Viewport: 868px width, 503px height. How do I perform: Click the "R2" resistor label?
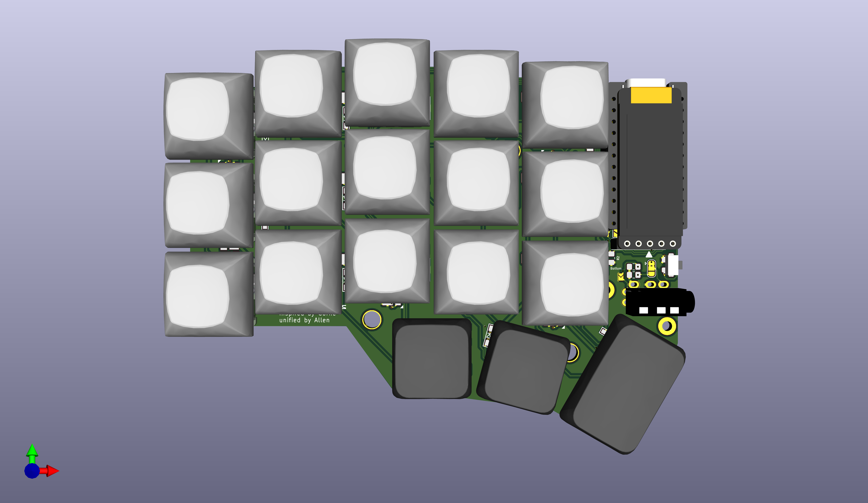tap(618, 258)
